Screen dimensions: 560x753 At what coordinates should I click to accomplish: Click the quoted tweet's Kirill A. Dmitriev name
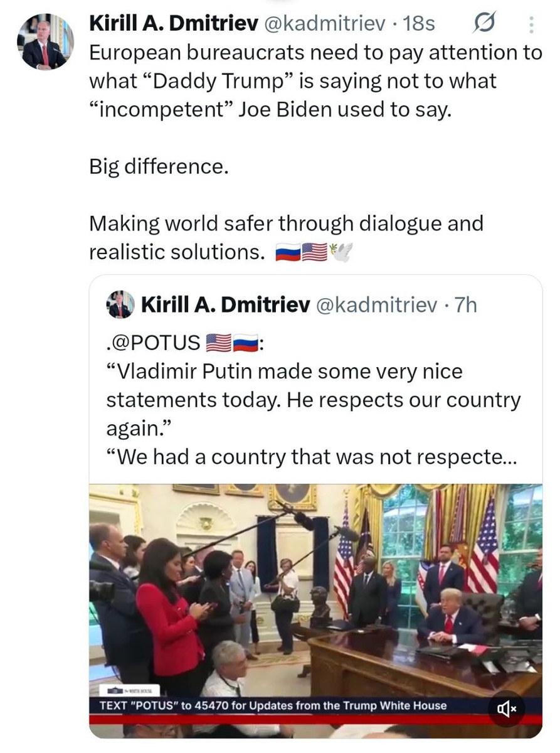pyautogui.click(x=225, y=305)
